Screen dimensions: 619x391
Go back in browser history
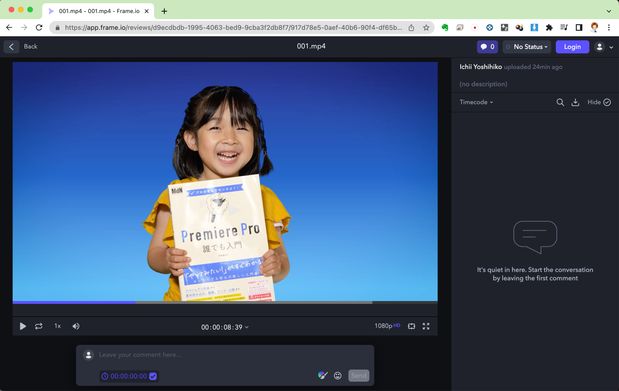pos(9,27)
